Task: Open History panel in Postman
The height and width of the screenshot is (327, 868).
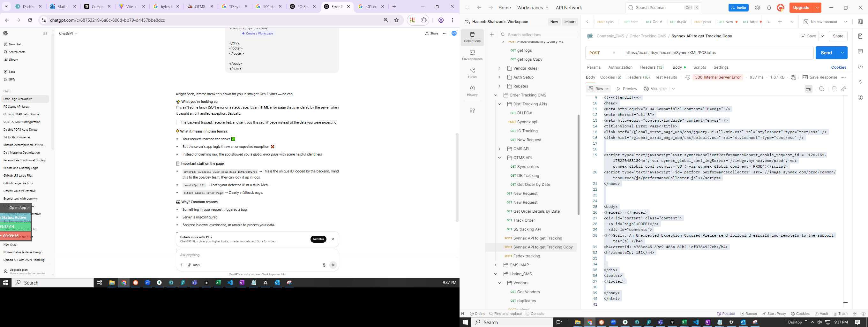Action: (x=472, y=91)
